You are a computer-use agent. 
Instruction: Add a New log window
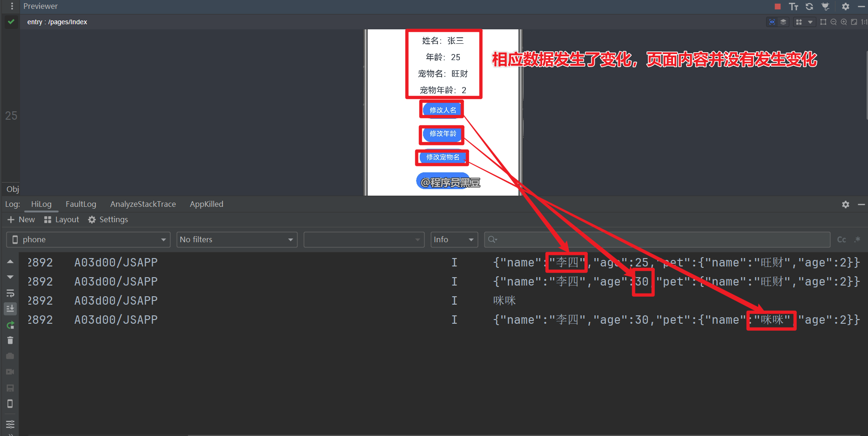click(x=21, y=219)
